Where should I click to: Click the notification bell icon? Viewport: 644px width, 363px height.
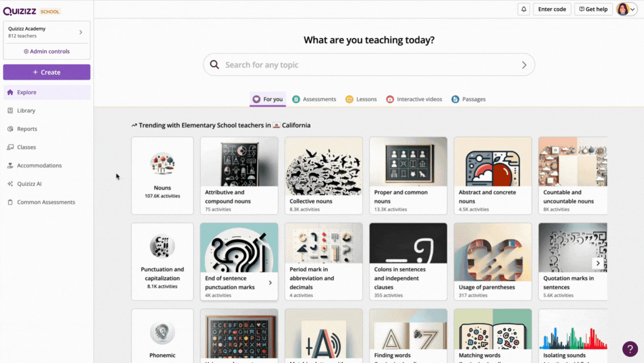(524, 9)
